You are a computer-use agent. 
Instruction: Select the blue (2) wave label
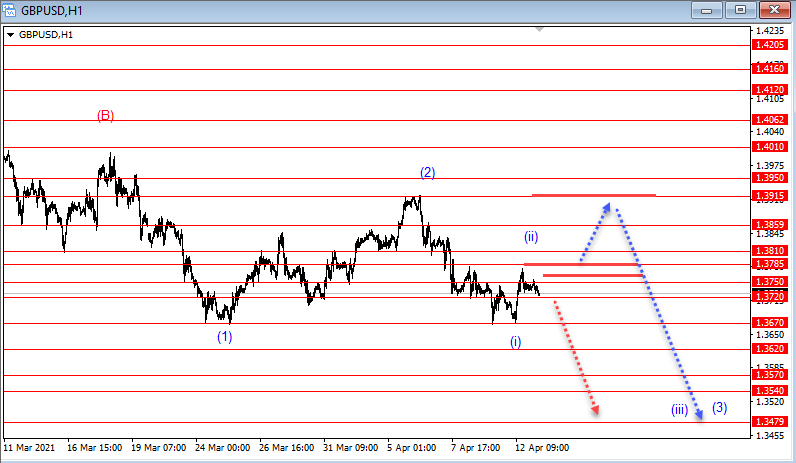[427, 172]
